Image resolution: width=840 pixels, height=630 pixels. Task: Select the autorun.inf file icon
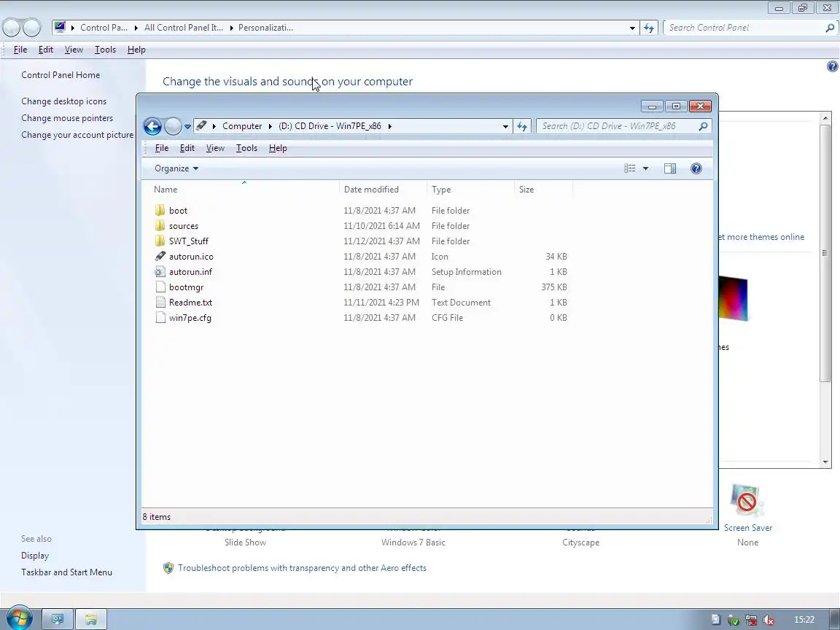(x=160, y=271)
